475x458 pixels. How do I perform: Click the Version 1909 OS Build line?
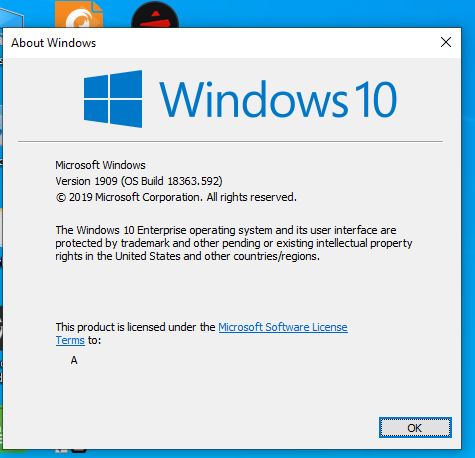click(139, 181)
